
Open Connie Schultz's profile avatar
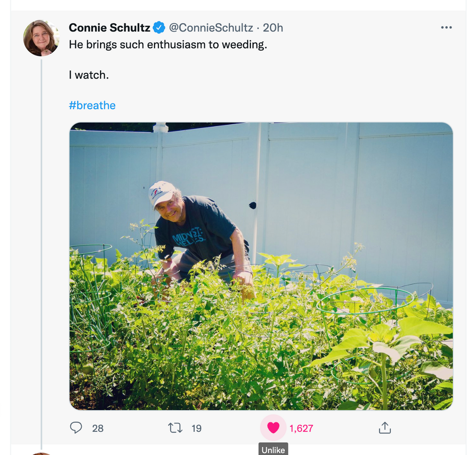[x=41, y=38]
